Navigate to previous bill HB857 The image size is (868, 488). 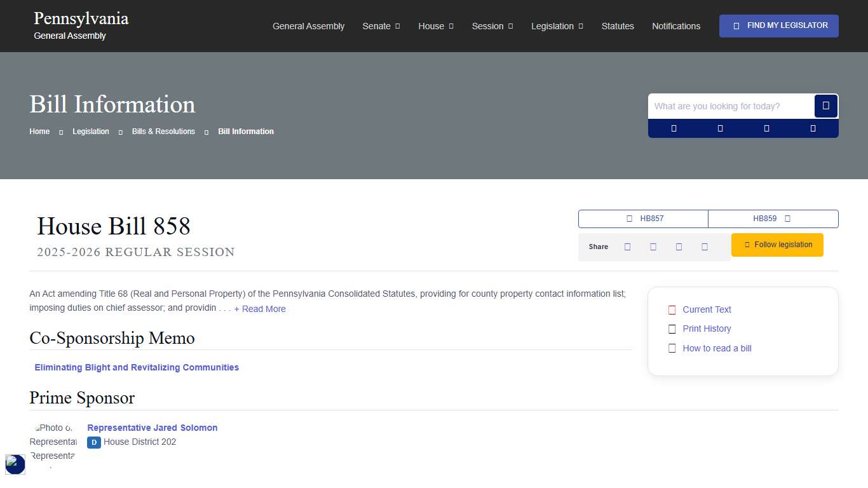click(643, 219)
